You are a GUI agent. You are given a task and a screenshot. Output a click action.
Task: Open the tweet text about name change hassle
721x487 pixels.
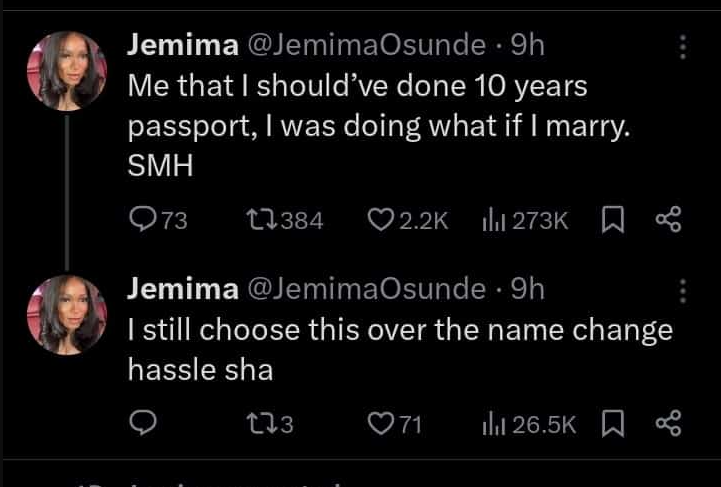pyautogui.click(x=400, y=350)
